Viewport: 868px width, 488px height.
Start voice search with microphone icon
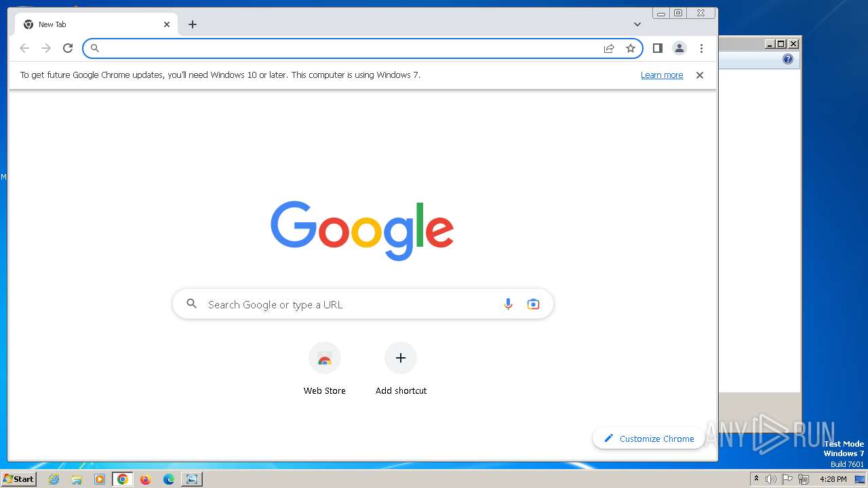508,304
